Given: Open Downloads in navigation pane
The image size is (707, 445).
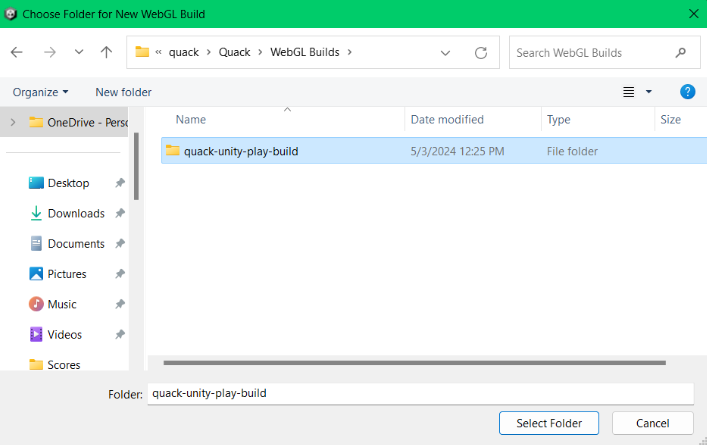Looking at the screenshot, I should pyautogui.click(x=67, y=213).
